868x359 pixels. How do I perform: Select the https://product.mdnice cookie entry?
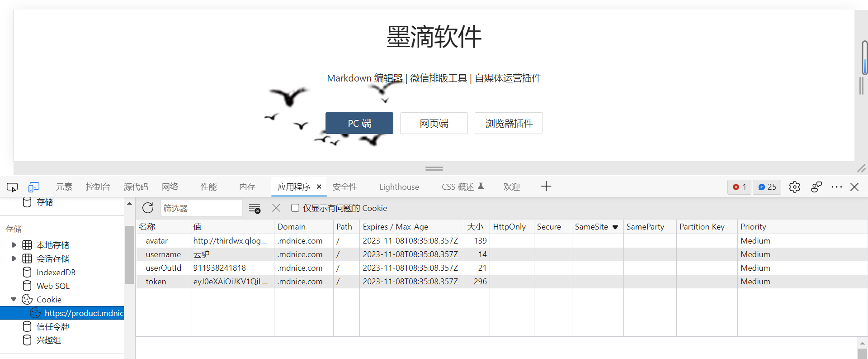coord(62,313)
